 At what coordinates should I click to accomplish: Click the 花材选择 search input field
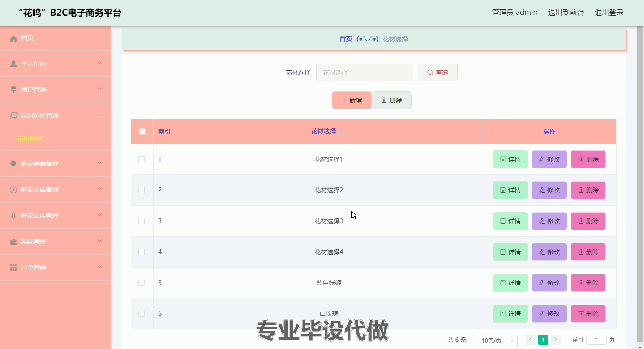click(365, 72)
